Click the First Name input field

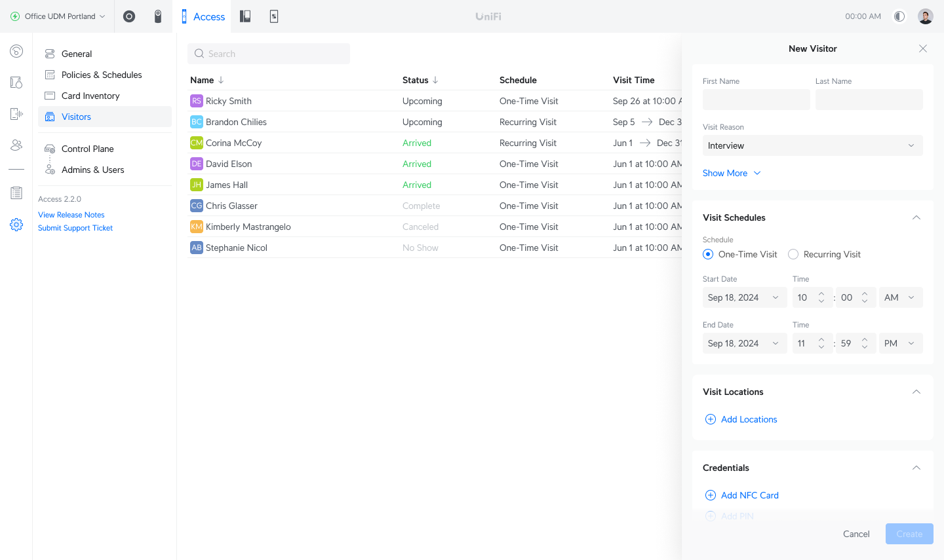(x=757, y=100)
